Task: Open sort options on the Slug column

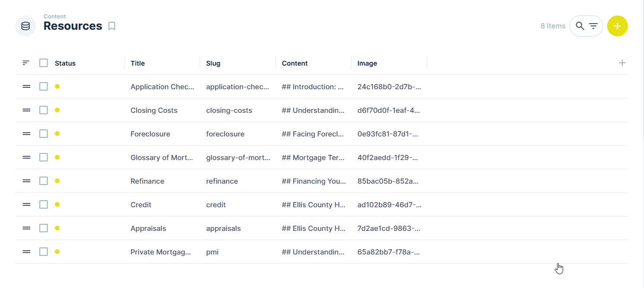Action: click(213, 63)
